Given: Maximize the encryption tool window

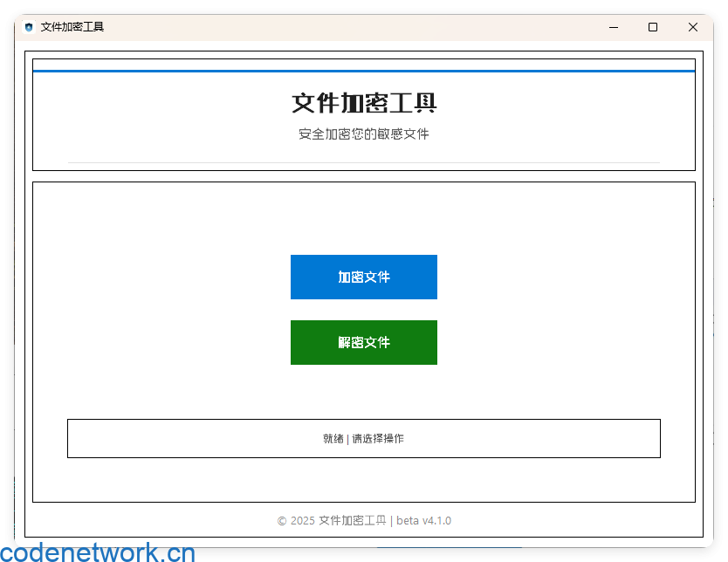Looking at the screenshot, I should coord(652,27).
